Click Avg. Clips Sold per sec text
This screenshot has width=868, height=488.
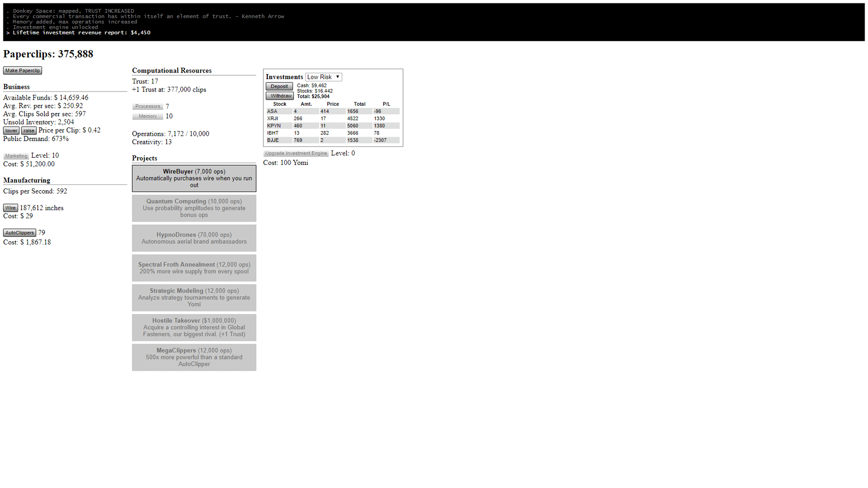point(44,114)
